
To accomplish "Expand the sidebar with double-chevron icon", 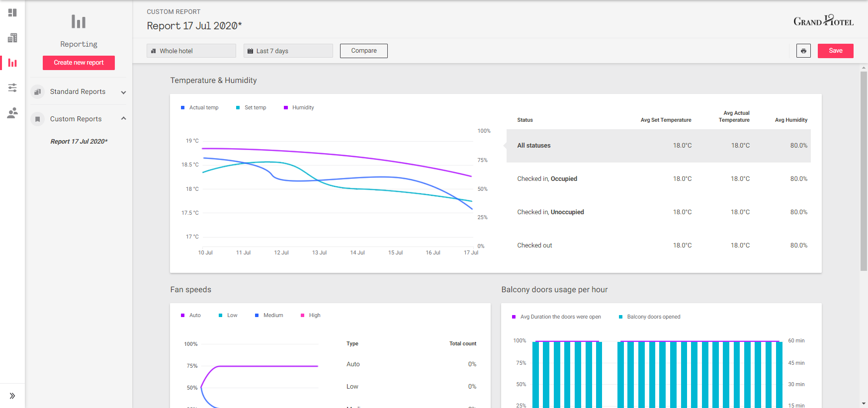I will pos(12,396).
